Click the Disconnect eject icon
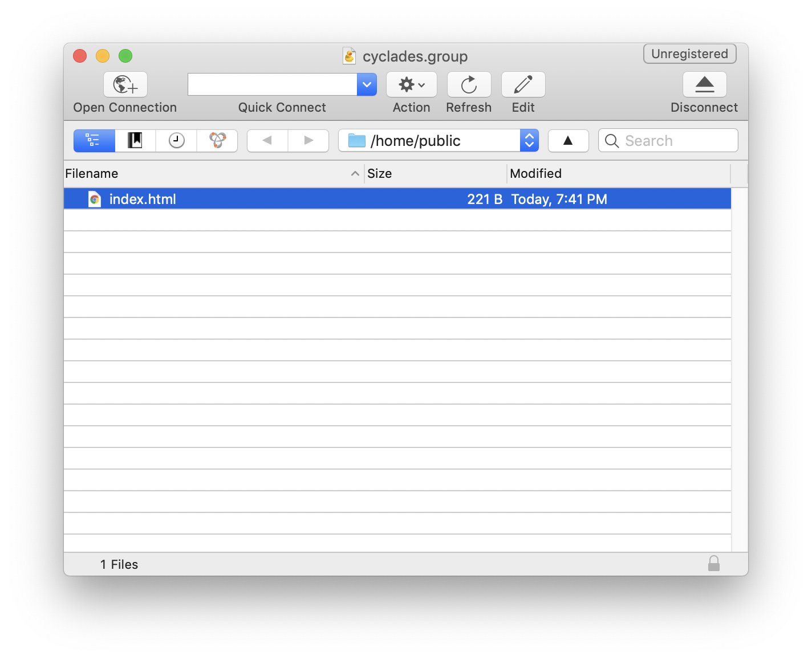The height and width of the screenshot is (660, 812). pyautogui.click(x=704, y=85)
